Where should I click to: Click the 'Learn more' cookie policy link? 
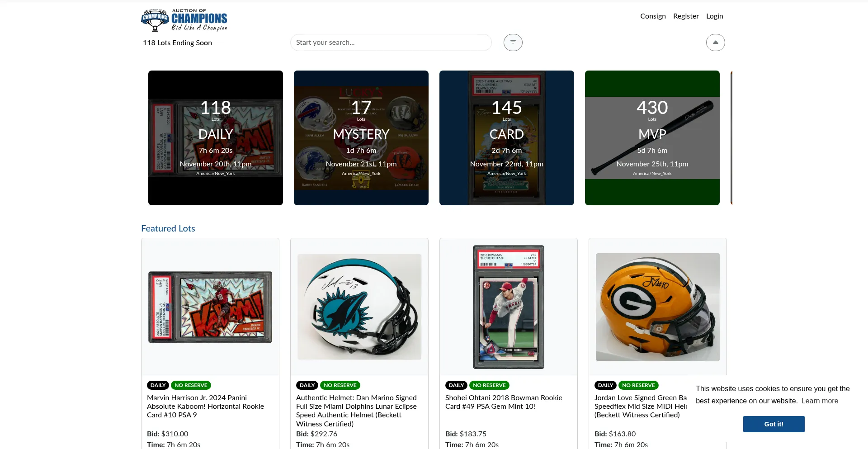pyautogui.click(x=820, y=401)
